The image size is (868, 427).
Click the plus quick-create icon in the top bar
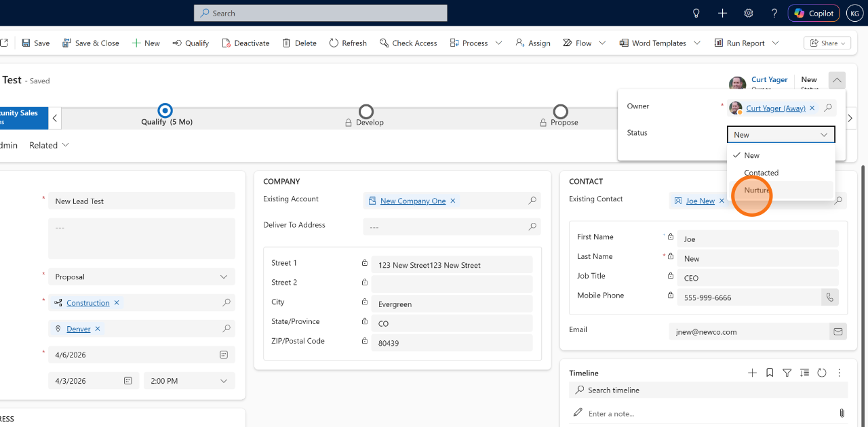(722, 13)
